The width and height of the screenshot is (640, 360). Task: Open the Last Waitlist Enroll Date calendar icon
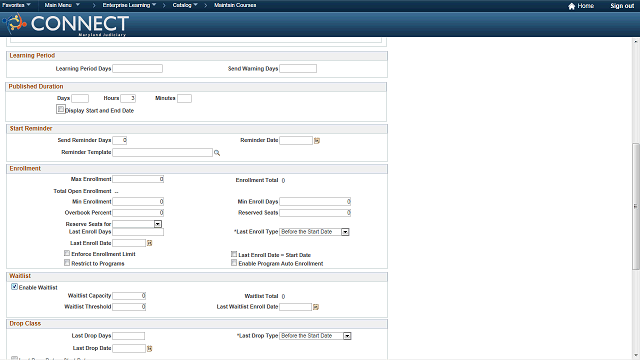click(316, 307)
